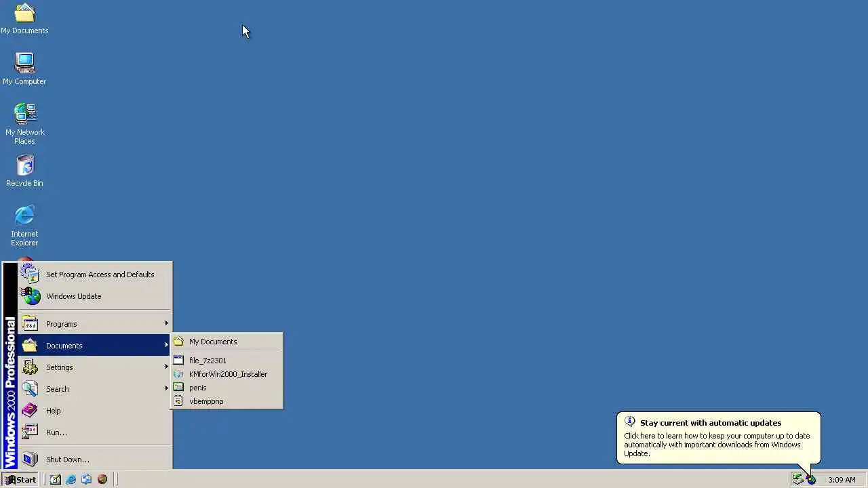Open recent item KMforWin2000_Installer

click(226, 374)
